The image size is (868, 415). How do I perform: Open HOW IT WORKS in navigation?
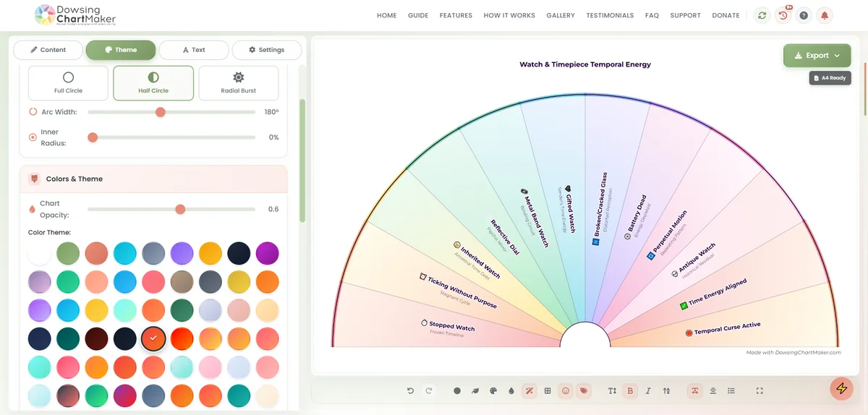[x=509, y=15]
